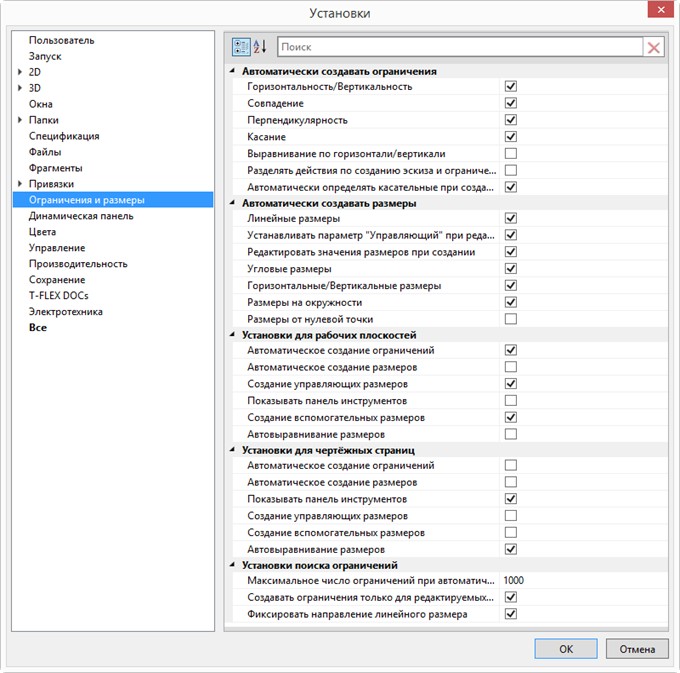Toggle Автовыравнивание размеров under чертёжных страниц
This screenshot has width=680, height=673.
pyautogui.click(x=511, y=549)
